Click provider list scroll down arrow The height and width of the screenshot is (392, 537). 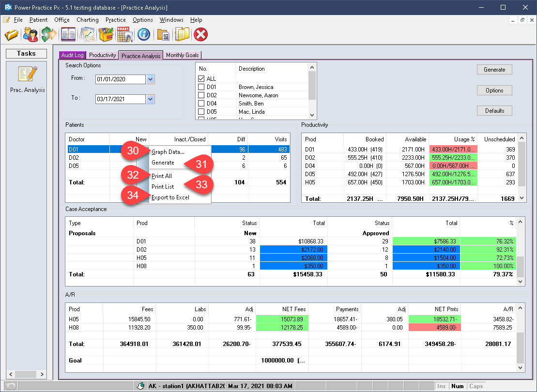(312, 115)
